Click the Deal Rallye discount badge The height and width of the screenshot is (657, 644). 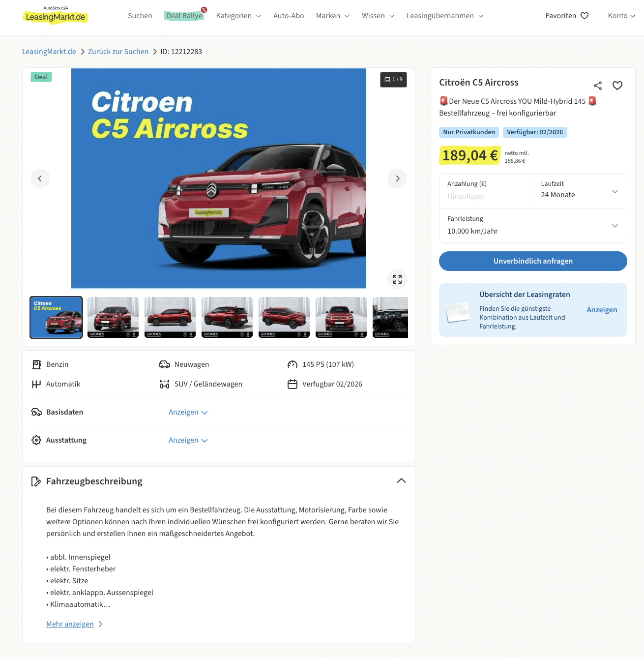(204, 10)
